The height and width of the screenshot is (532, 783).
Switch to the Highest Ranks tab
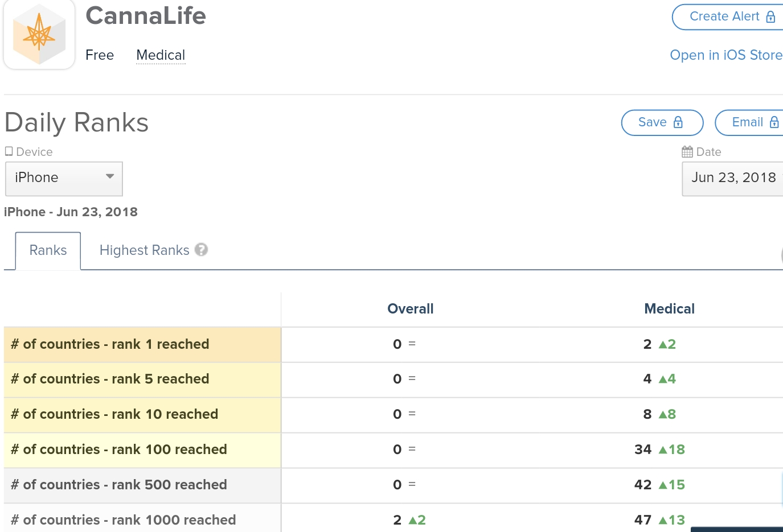[144, 250]
